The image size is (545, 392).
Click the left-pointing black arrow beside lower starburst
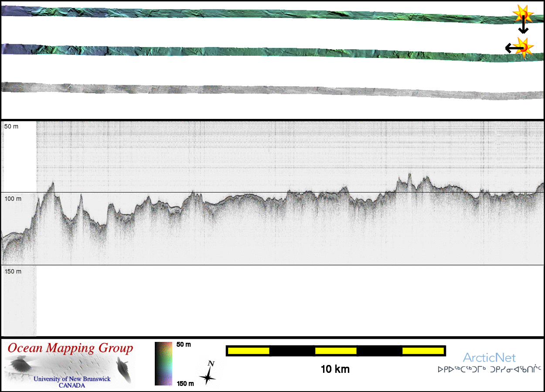511,48
